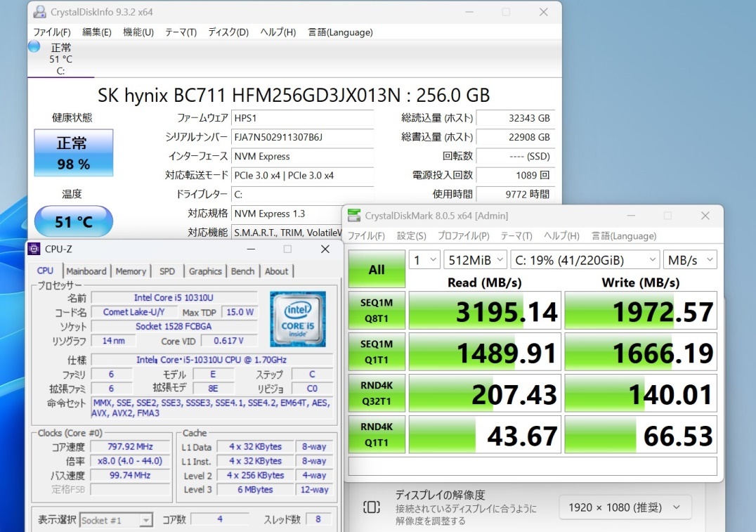
Task: Open ファイル(F) menu in CrystalDiskInfo
Action: tap(51, 32)
